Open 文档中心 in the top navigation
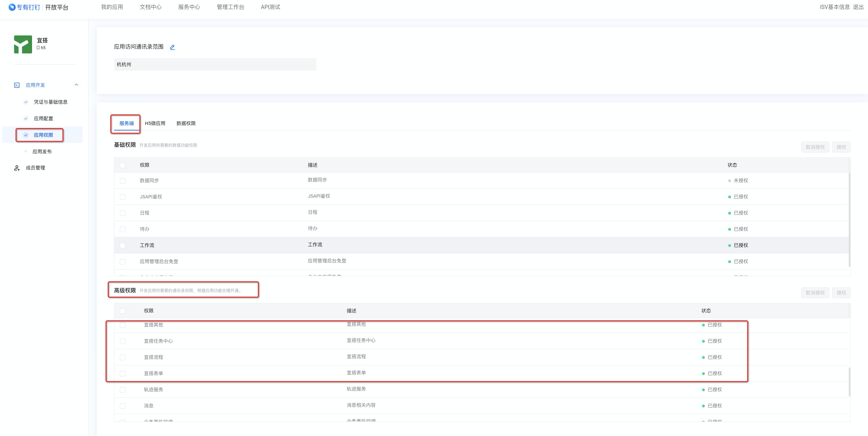 (150, 7)
